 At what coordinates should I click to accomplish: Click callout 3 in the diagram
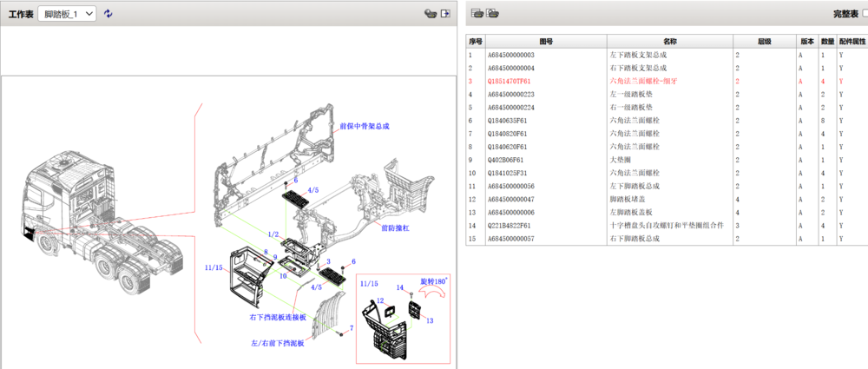point(328,261)
